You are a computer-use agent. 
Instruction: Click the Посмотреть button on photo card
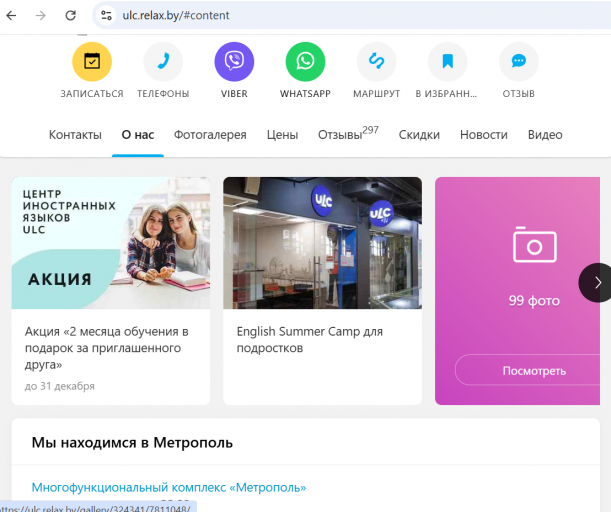527,370
